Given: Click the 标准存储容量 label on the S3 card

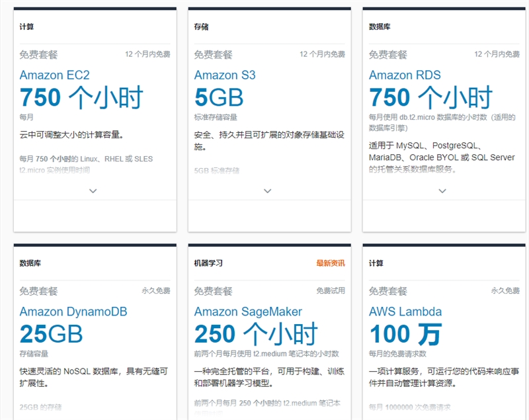Looking at the screenshot, I should tap(216, 117).
